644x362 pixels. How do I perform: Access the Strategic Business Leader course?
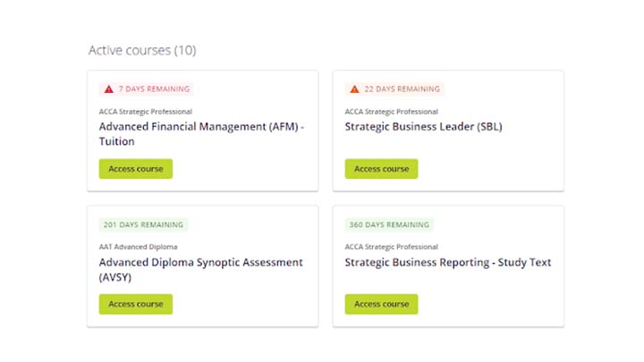[x=381, y=169]
